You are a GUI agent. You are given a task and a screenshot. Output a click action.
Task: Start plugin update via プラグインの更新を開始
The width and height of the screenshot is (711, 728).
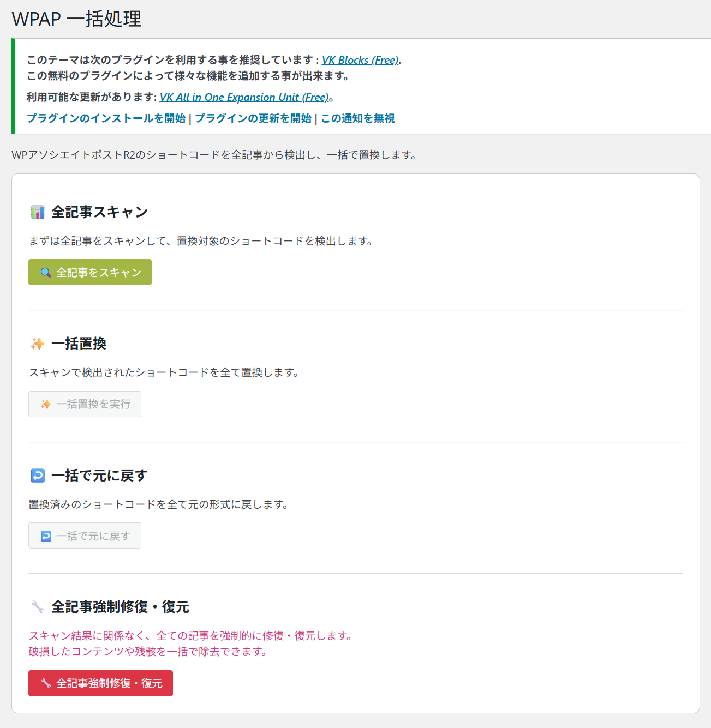click(253, 118)
